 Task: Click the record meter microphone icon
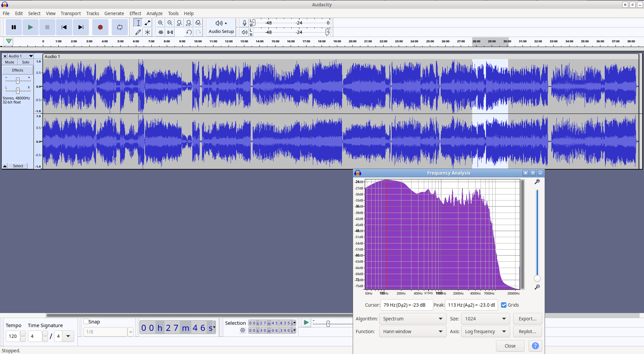245,23
